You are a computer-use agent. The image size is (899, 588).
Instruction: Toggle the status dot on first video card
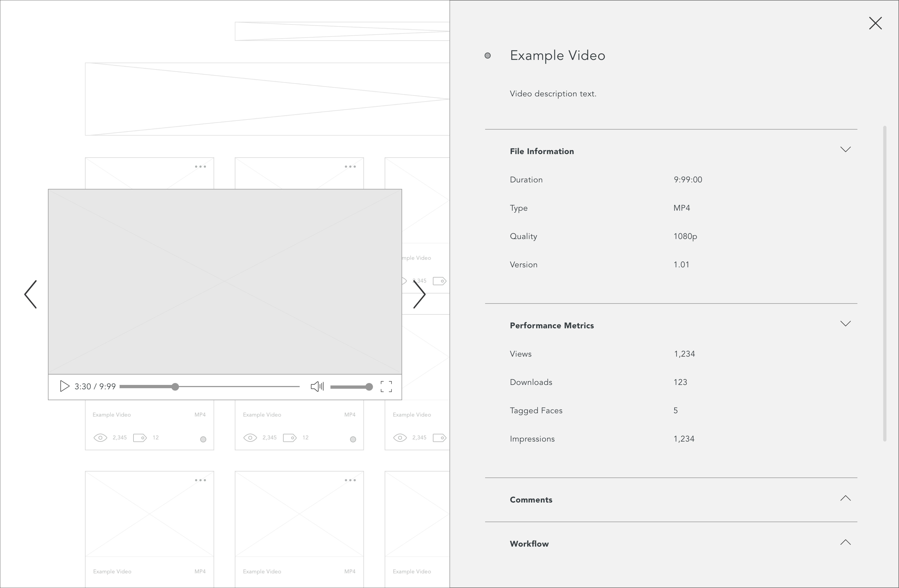click(203, 439)
